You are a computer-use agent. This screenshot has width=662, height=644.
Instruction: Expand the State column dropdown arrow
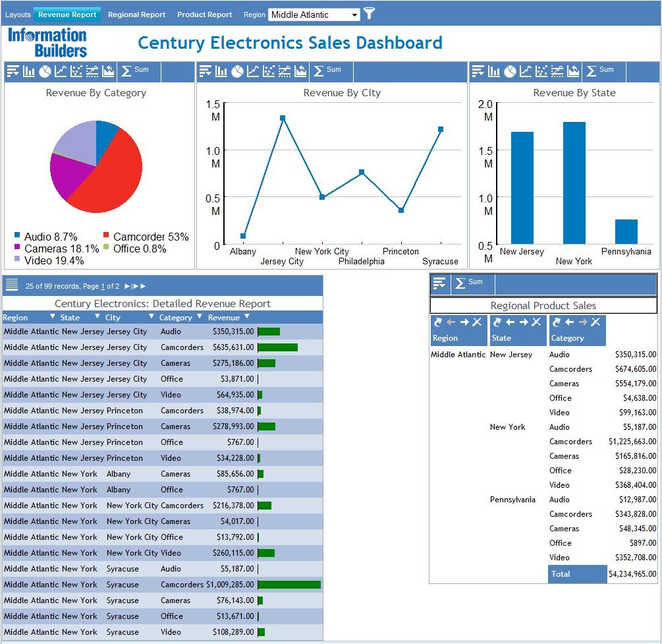tap(97, 316)
